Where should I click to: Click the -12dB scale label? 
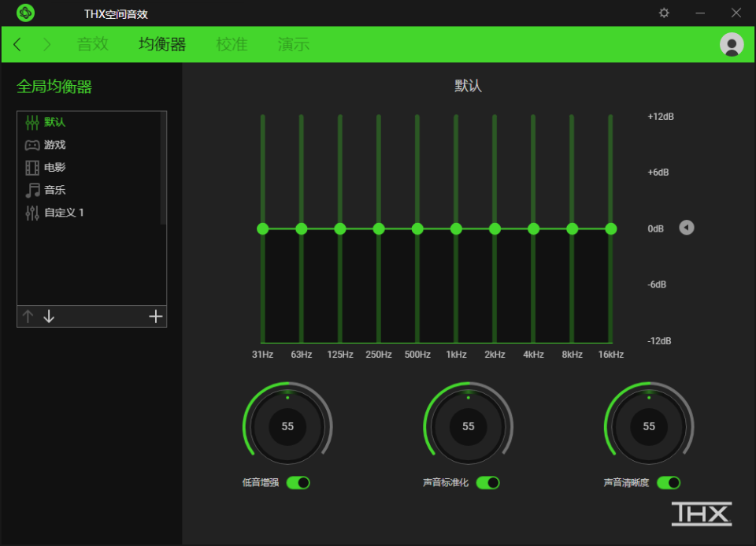click(x=659, y=341)
